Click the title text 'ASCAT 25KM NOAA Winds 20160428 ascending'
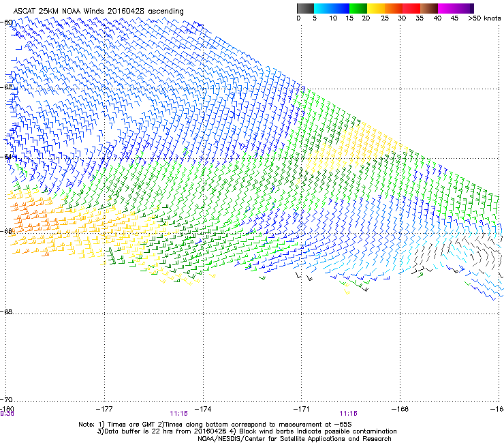Viewport: 504px width, 443px height. click(x=98, y=12)
